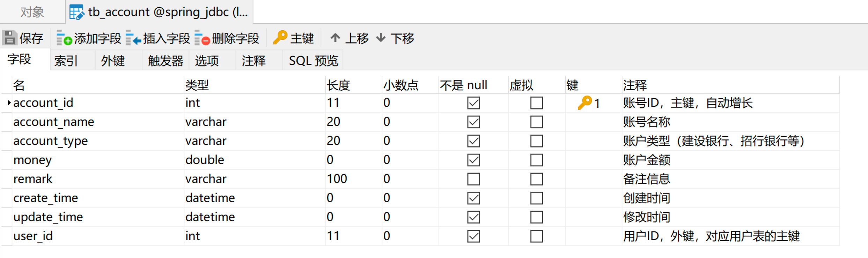Open the 外键 tab
Viewport: 868px width, 258px height.
pos(112,61)
